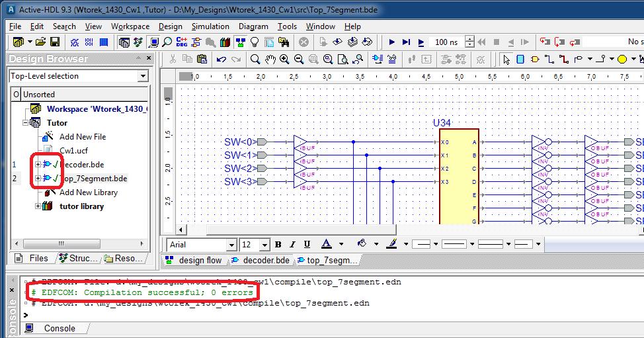Toggle Underline text formatting
This screenshot has width=644, height=338.
coord(307,244)
